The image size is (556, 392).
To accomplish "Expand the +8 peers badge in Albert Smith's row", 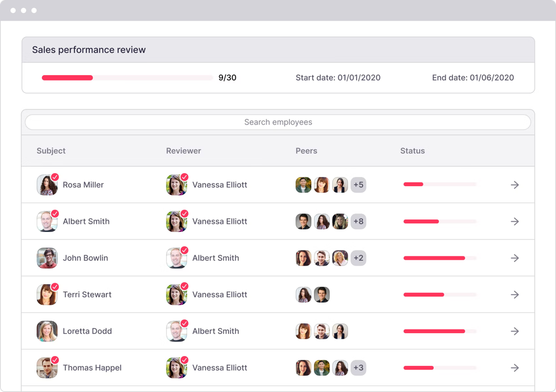I will click(358, 222).
